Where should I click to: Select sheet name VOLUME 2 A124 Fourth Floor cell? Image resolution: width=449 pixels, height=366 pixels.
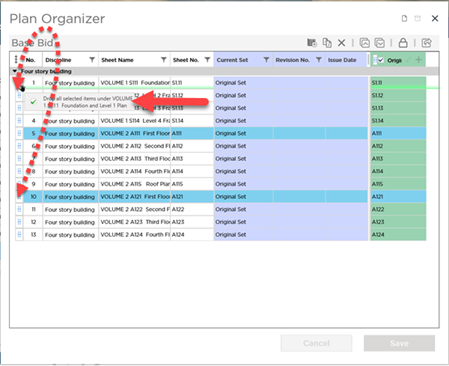134,235
